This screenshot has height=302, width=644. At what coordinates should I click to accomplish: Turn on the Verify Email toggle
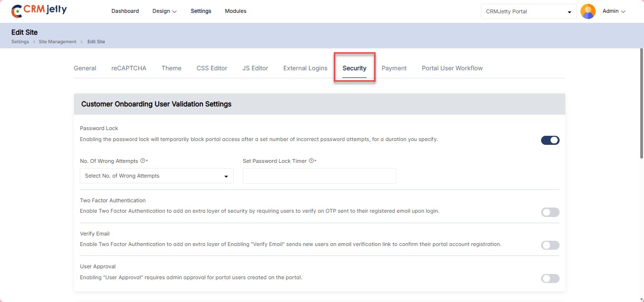tap(550, 245)
